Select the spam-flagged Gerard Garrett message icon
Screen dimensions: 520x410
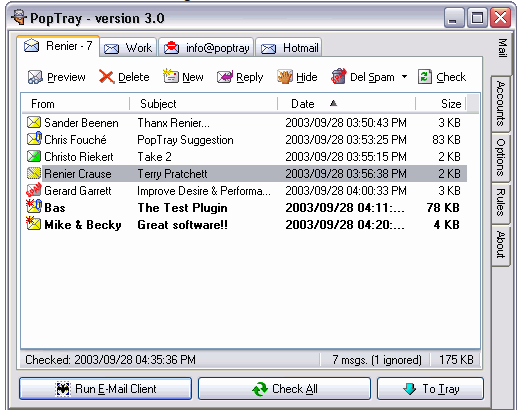[34, 190]
